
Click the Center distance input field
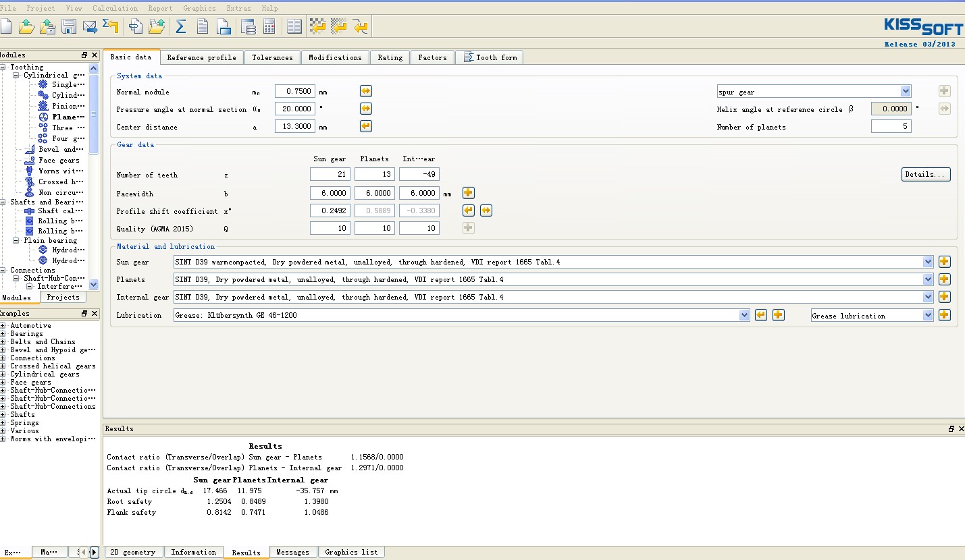click(x=295, y=126)
